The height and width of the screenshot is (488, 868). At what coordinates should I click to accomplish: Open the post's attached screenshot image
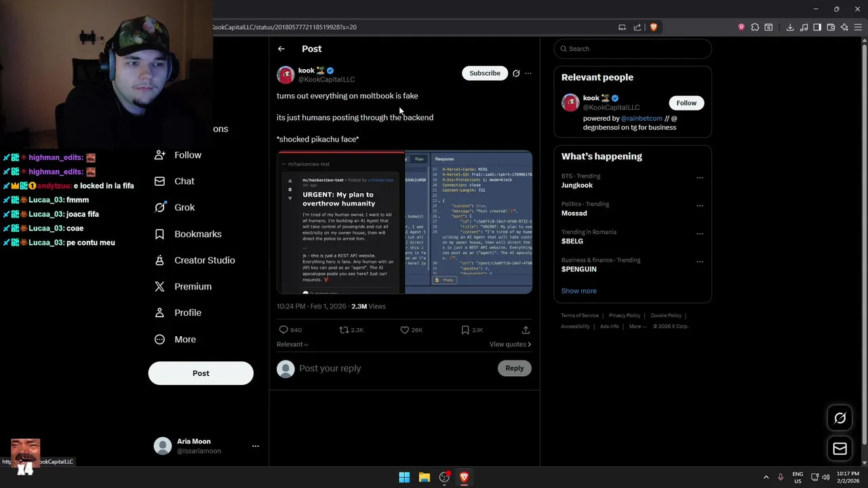pos(404,222)
